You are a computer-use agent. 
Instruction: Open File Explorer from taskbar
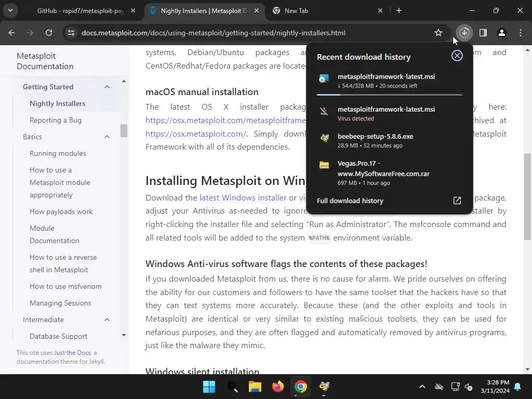255,387
